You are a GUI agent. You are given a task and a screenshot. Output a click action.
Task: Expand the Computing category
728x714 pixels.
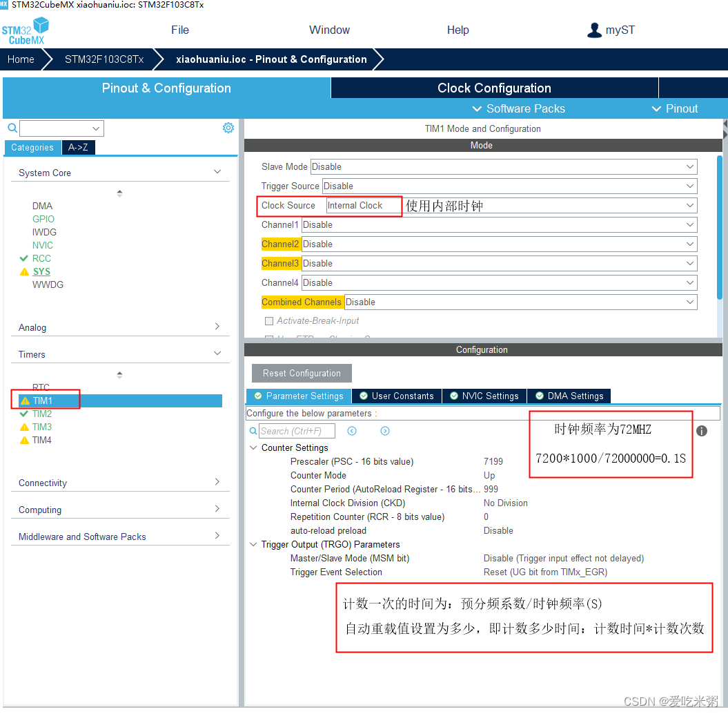(217, 509)
